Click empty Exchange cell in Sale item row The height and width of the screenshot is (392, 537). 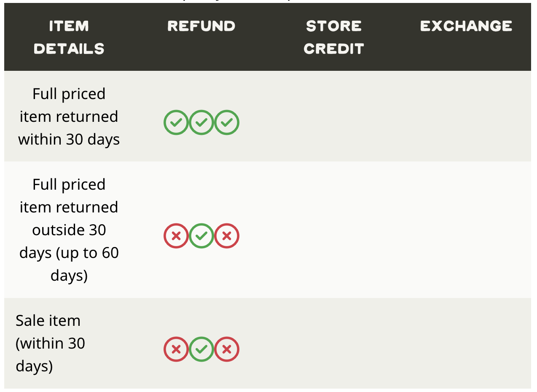coord(466,344)
